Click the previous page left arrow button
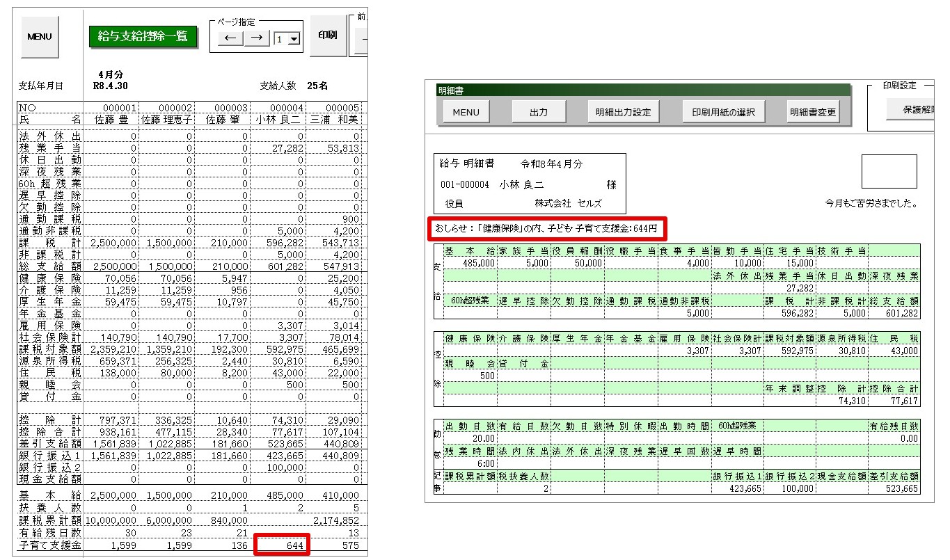Viewport: 950px width, 560px height. coord(230,38)
